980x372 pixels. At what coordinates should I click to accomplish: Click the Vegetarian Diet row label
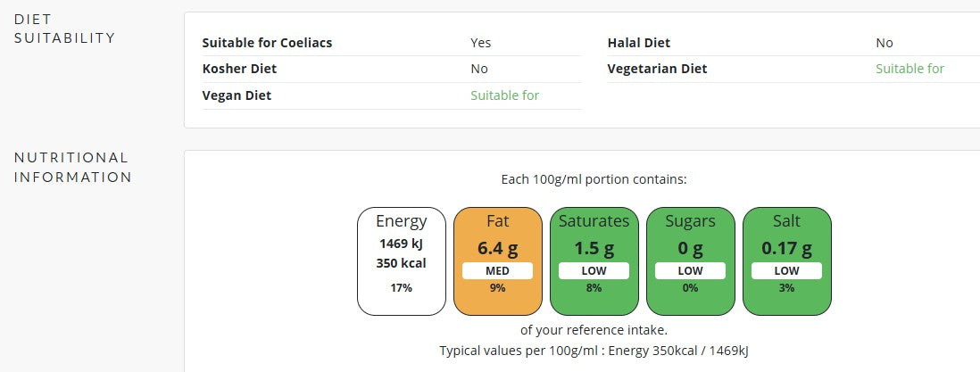(x=657, y=69)
